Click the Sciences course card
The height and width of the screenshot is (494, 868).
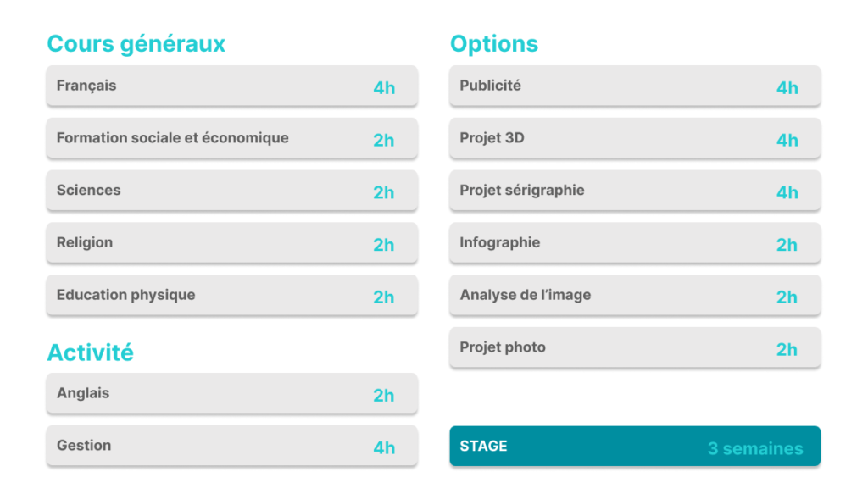click(232, 191)
